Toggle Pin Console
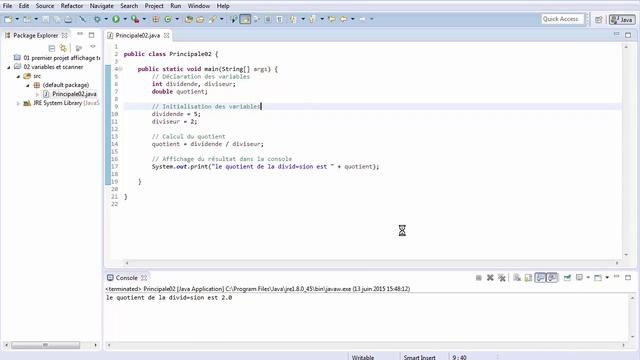 [x=567, y=278]
